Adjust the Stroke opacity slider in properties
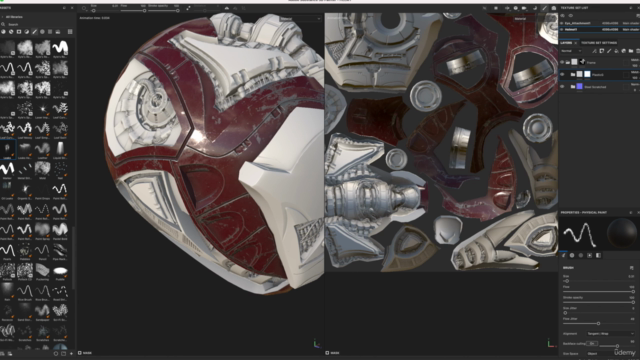The image size is (640, 360). (598, 302)
